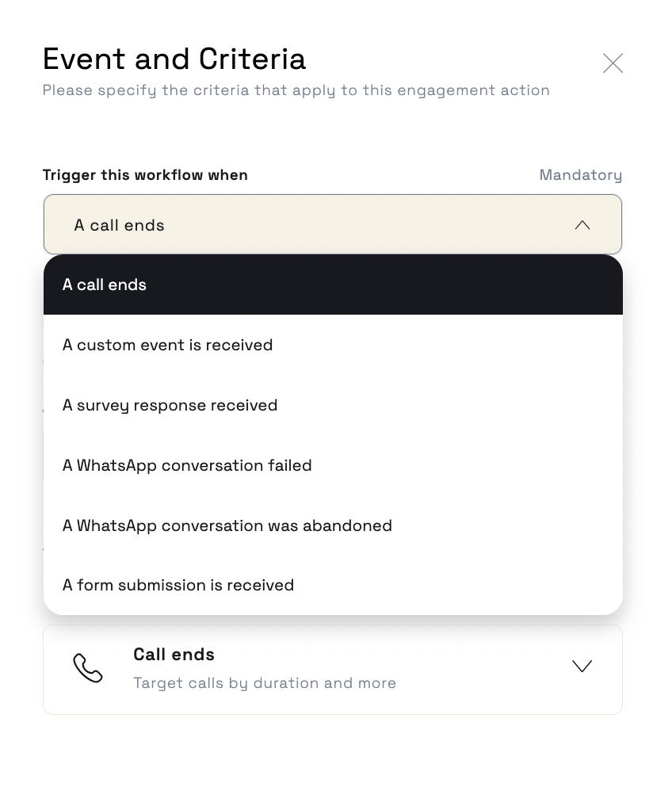Click the 'Mandatory' label
This screenshot has height=791, width=672.
tap(581, 174)
